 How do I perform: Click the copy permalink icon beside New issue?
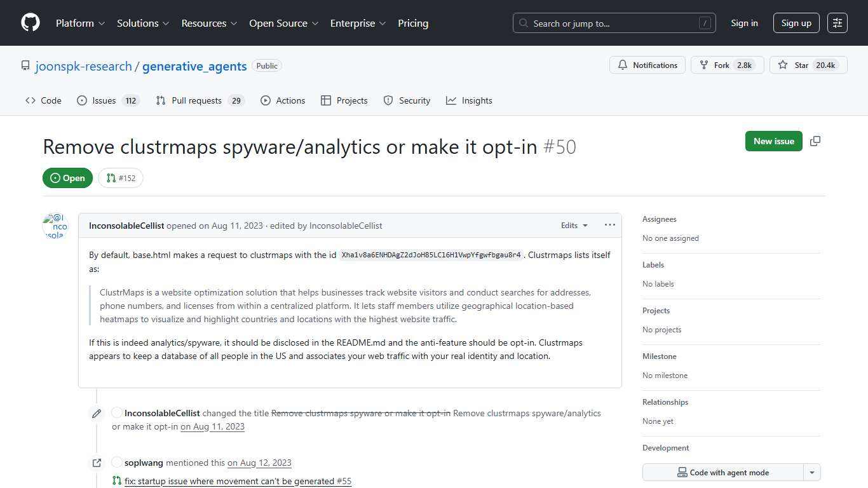pos(815,141)
